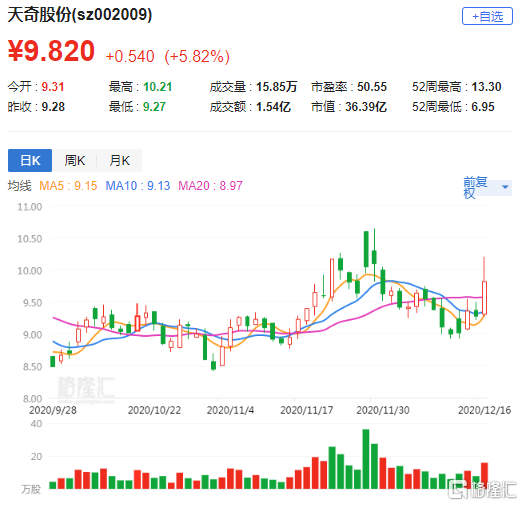Click the current price ¥9.820
Viewport: 523px width, 506px height.
tap(51, 51)
